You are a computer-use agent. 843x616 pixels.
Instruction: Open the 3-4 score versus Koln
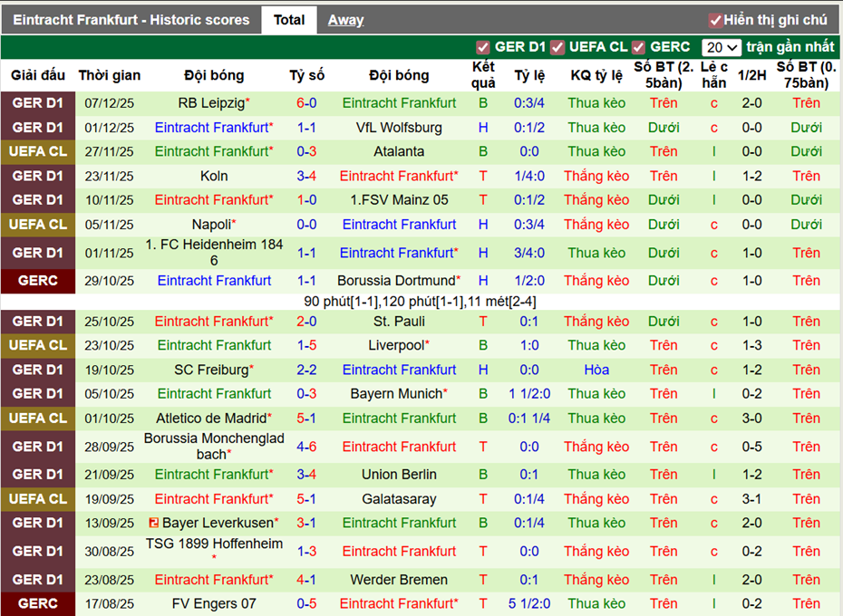306,176
